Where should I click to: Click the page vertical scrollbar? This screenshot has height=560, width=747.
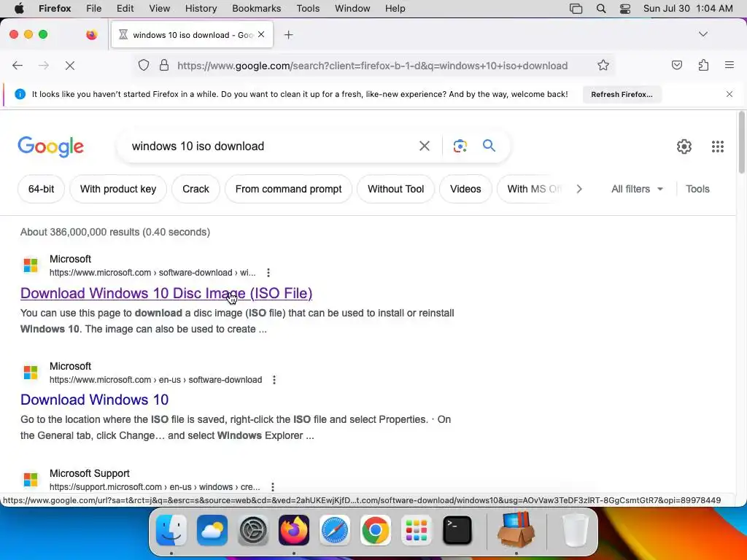pos(741,143)
